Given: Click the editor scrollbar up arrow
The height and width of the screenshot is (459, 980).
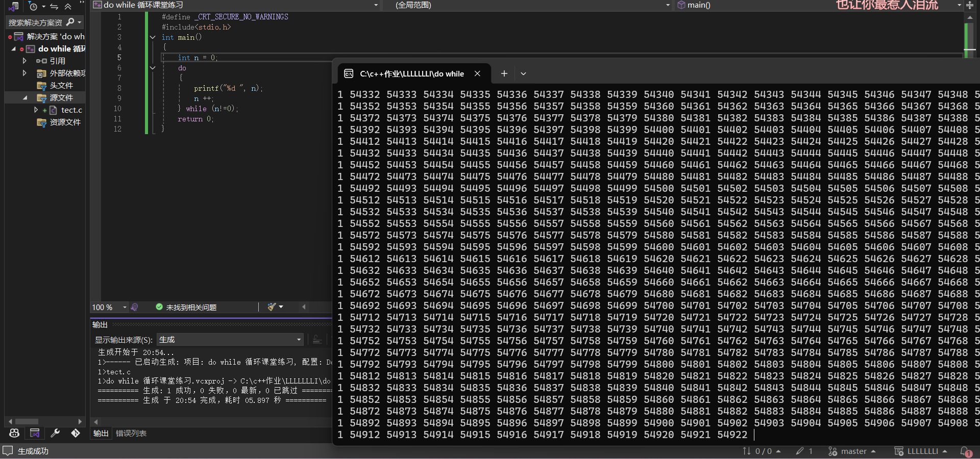Looking at the screenshot, I should (x=970, y=17).
